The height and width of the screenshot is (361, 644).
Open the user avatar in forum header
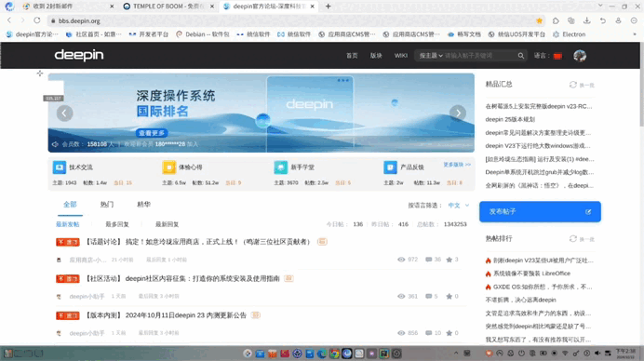tap(580, 56)
